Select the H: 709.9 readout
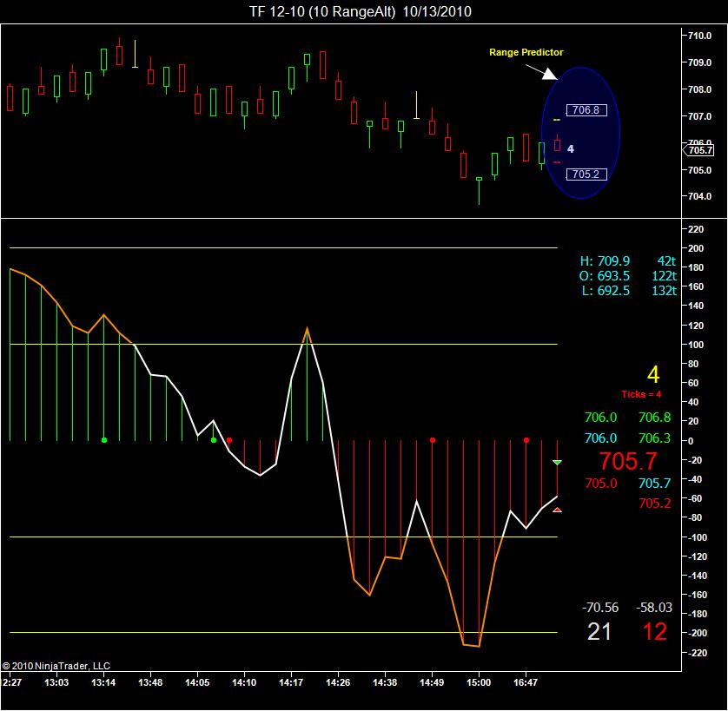Screen dimensions: 728x711 (x=605, y=260)
